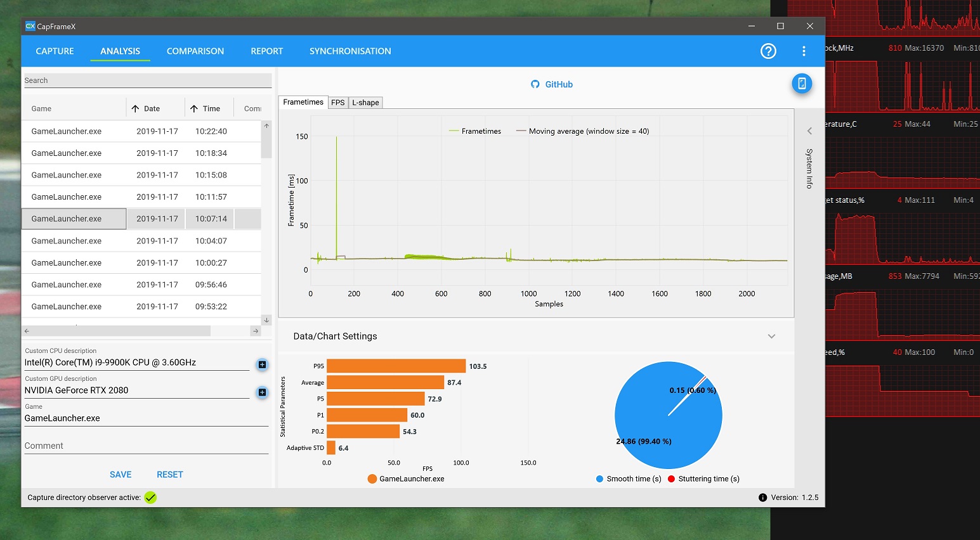Screen dimensions: 980x540
Task: Click the Adaptive STD bar
Action: (331, 448)
